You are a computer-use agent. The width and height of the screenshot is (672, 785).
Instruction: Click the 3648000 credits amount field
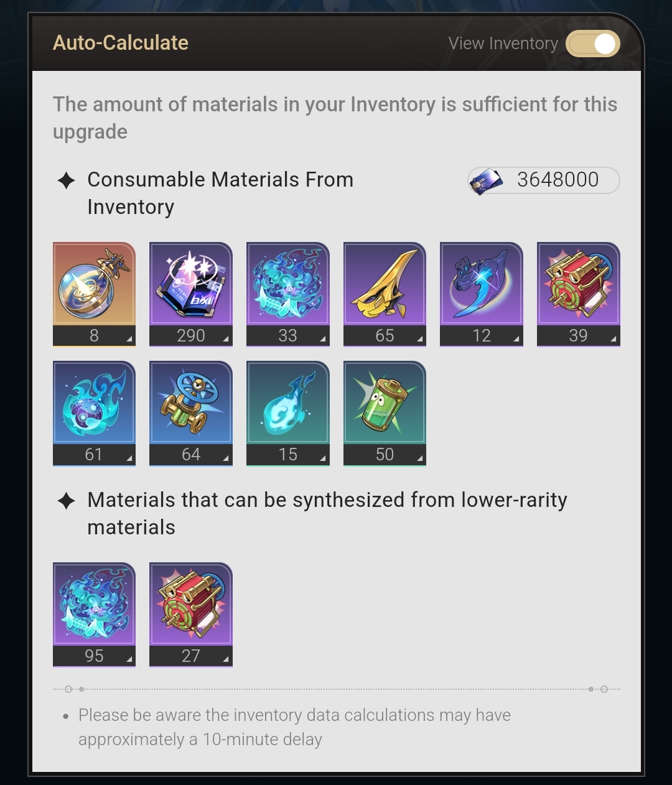(x=556, y=180)
